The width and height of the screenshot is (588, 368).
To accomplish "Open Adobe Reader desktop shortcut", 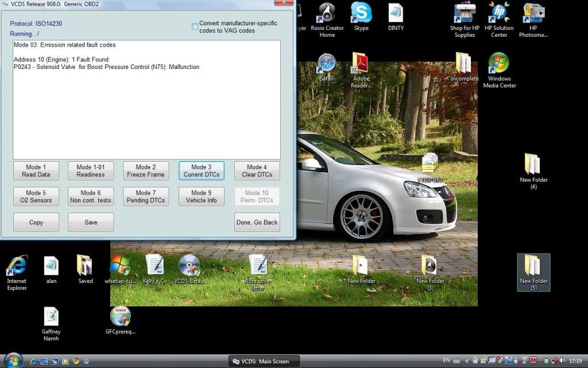I will 361,70.
